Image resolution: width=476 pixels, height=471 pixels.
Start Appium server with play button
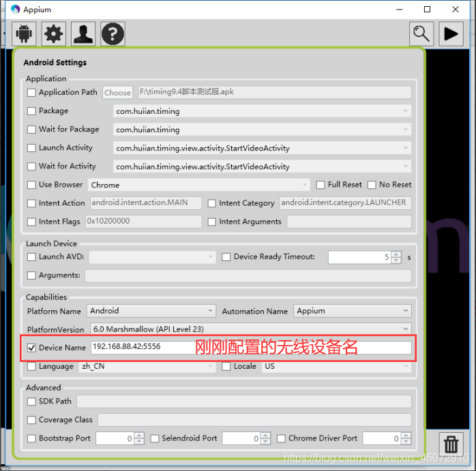(x=451, y=33)
